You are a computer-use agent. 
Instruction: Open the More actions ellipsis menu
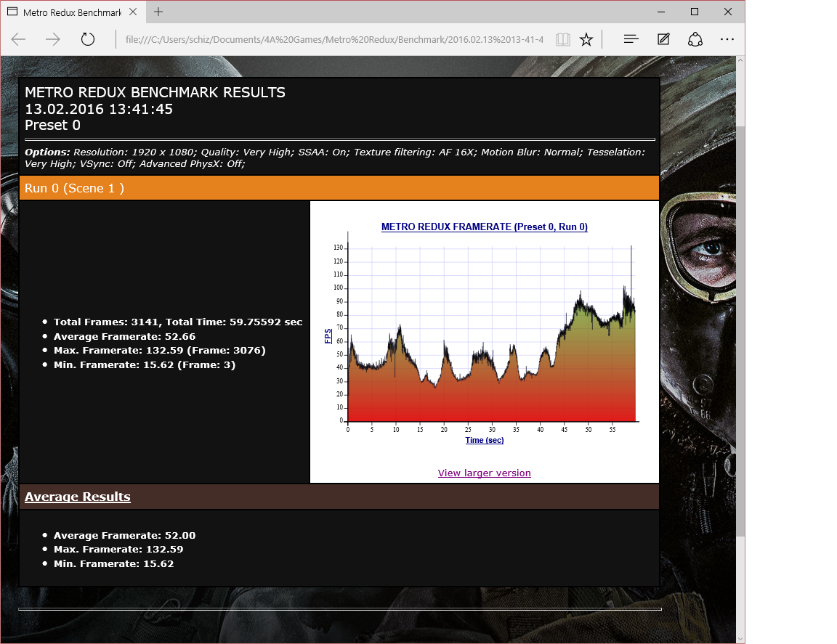point(727,39)
